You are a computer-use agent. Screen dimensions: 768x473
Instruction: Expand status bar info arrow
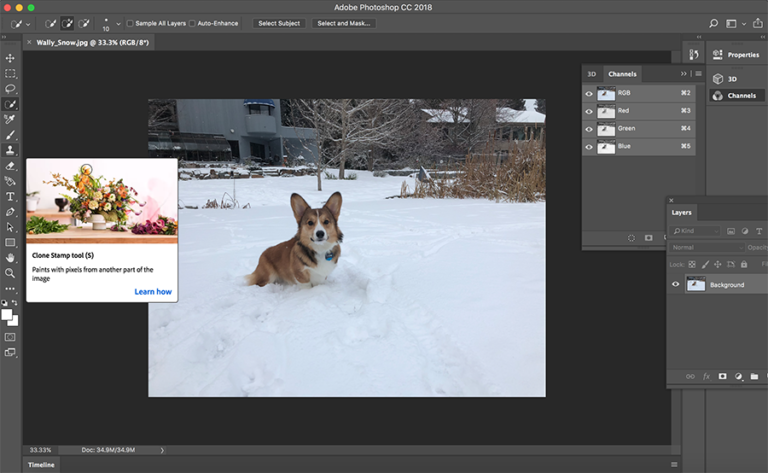(x=162, y=450)
